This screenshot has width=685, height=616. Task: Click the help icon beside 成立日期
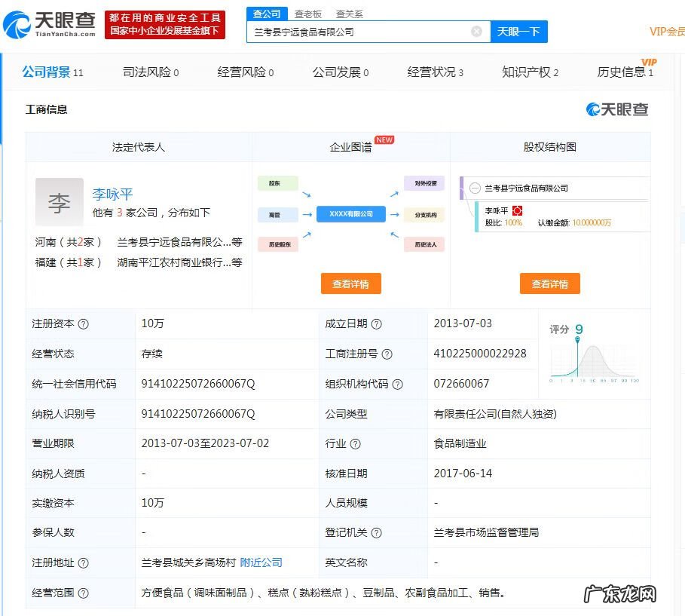[x=377, y=324]
